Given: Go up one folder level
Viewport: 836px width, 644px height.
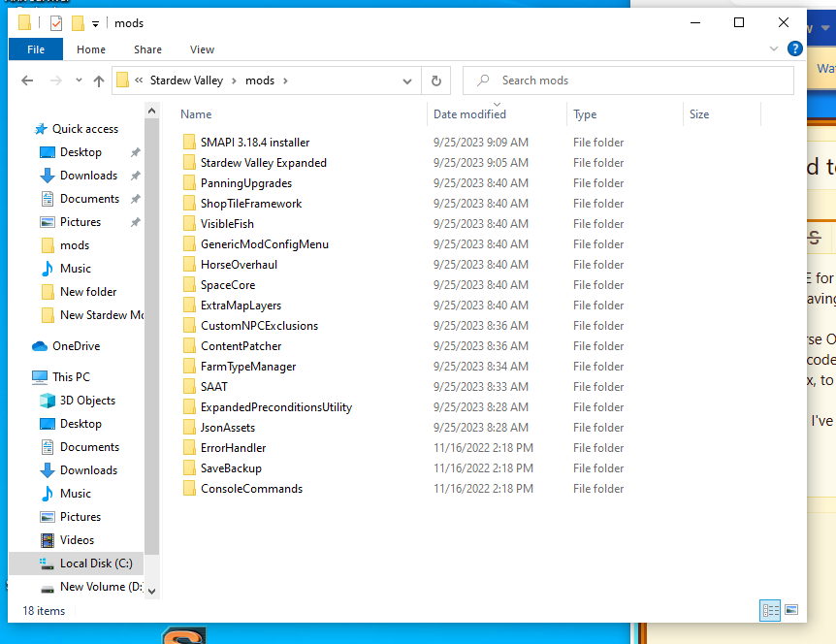Looking at the screenshot, I should click(99, 80).
